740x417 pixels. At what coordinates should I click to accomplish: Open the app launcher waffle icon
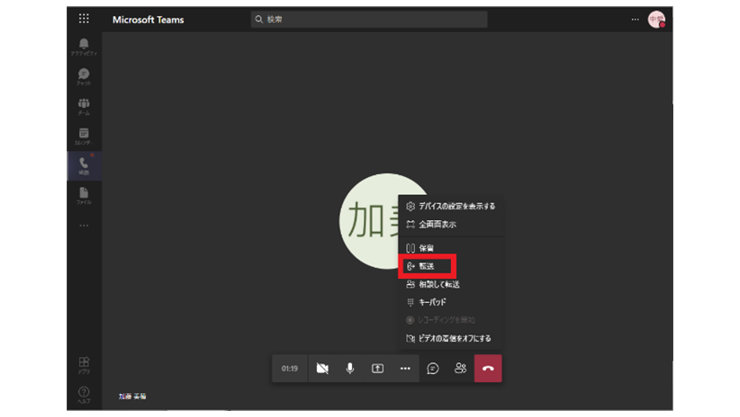tap(84, 18)
